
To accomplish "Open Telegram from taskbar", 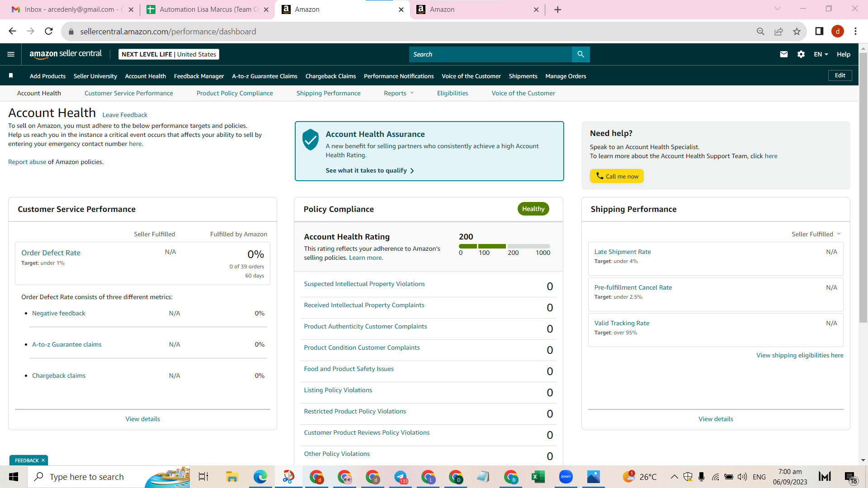I will (401, 477).
